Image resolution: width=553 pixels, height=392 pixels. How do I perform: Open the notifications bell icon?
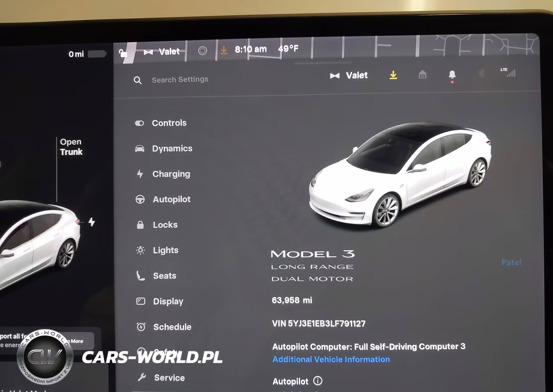452,76
